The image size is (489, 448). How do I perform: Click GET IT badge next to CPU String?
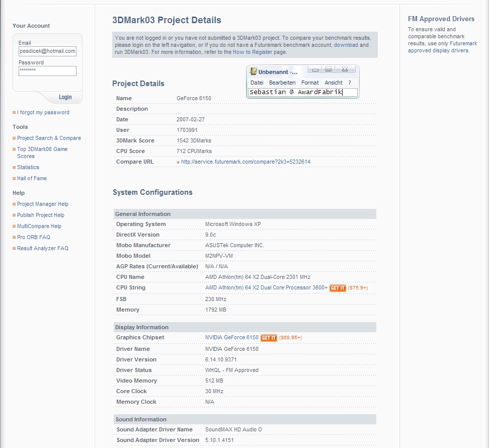click(x=338, y=288)
